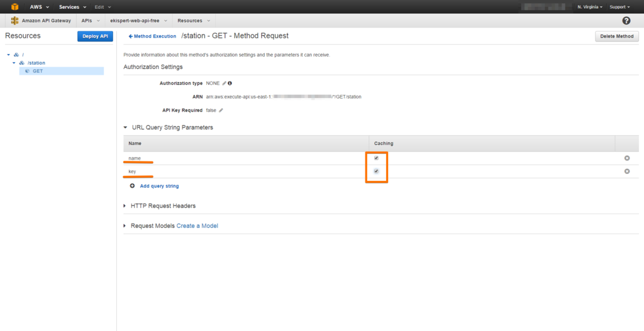Screen dimensions: 644x331
Task: Click the Add query string link
Action: click(x=159, y=186)
